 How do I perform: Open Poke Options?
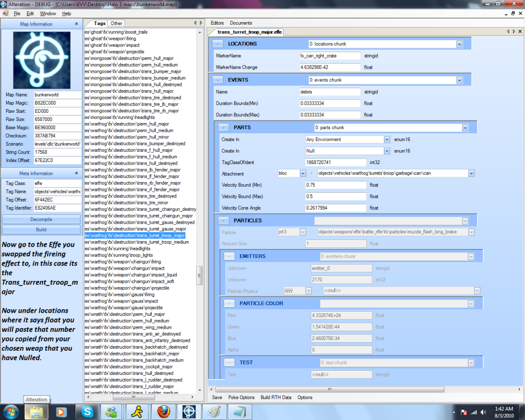coord(241,397)
